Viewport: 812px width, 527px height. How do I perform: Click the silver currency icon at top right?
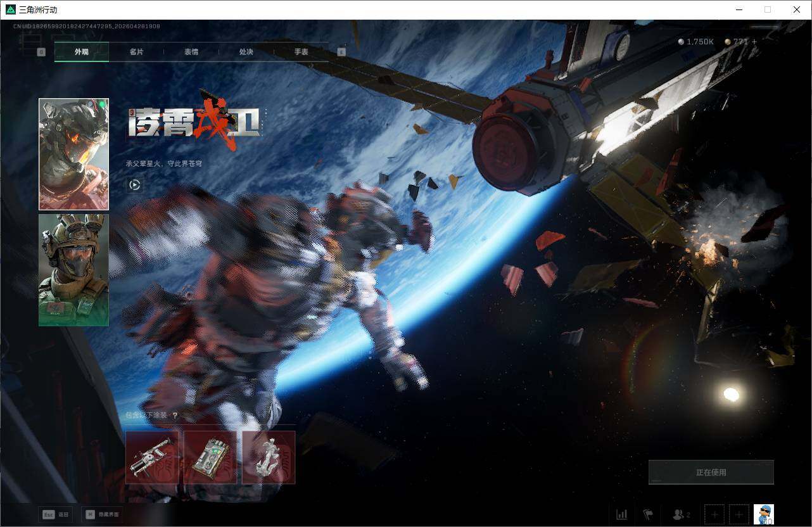[680, 42]
